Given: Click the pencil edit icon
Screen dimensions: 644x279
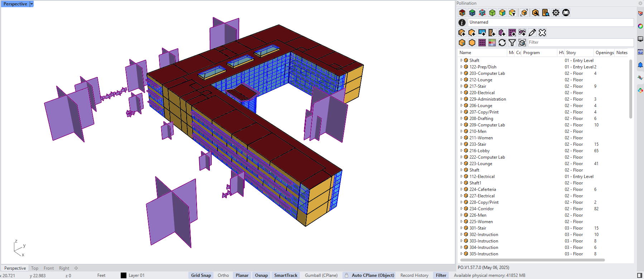Looking at the screenshot, I should coord(532,33).
